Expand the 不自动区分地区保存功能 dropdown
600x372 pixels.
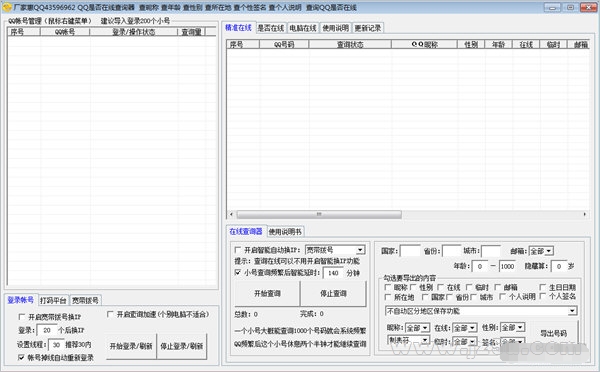[x=481, y=311]
